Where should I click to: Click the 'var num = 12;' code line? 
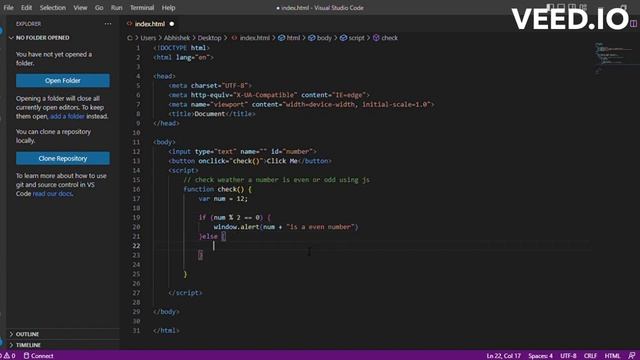click(x=223, y=199)
